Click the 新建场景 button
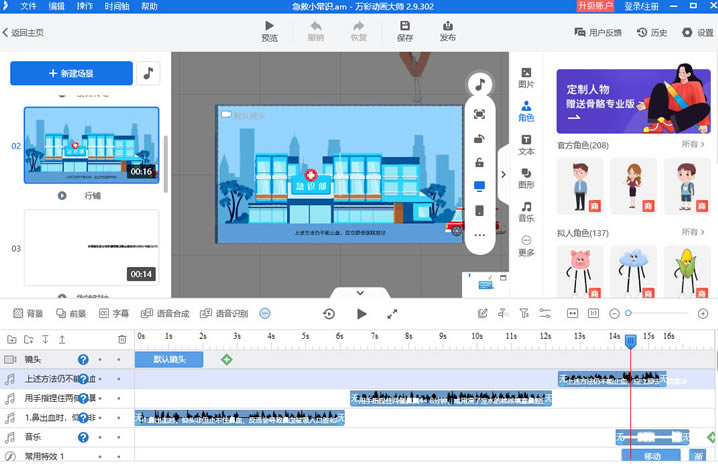 pyautogui.click(x=71, y=73)
